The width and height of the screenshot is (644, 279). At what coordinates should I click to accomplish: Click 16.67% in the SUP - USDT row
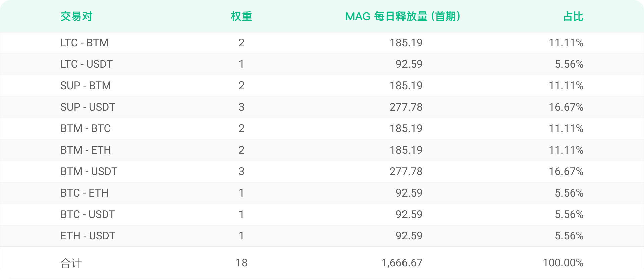coord(566,107)
